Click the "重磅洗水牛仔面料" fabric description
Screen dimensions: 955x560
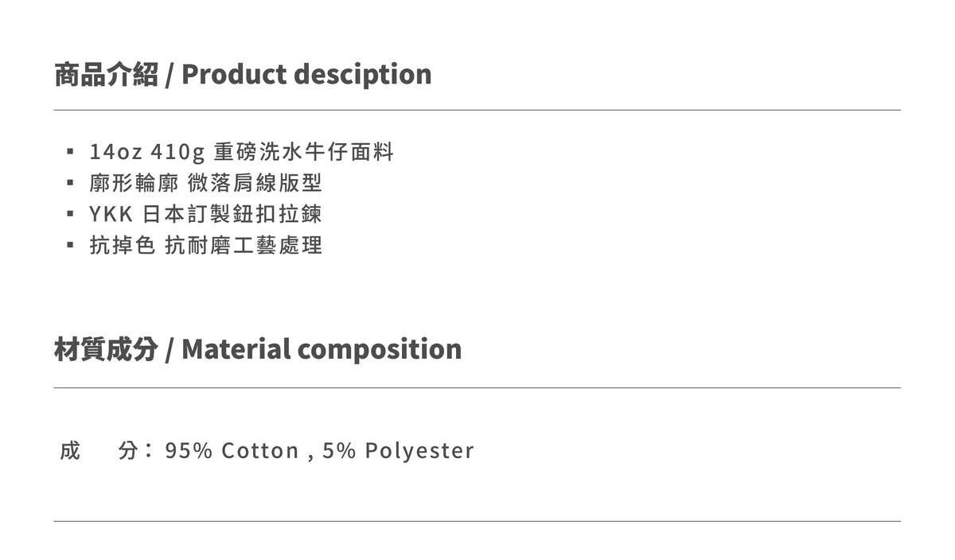[304, 152]
